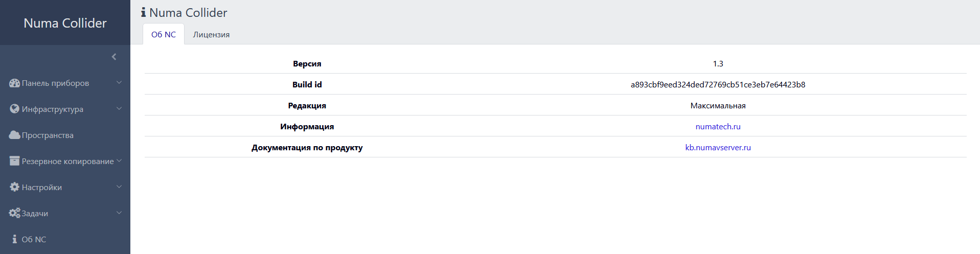Expand the Настройки submenu chevron
Image resolution: width=980 pixels, height=254 pixels.
pos(119,187)
